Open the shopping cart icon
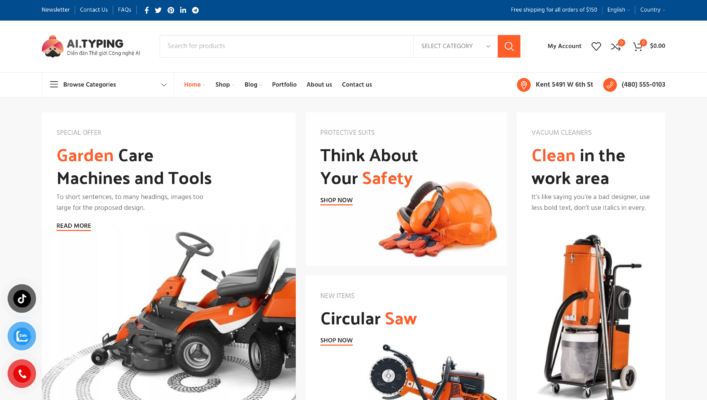707x400 pixels. pos(638,46)
